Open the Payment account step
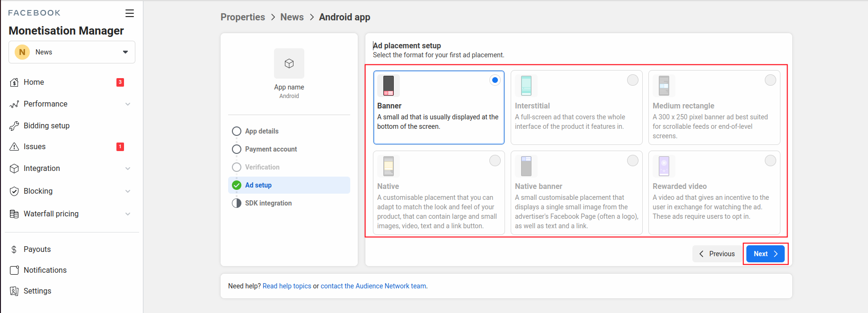This screenshot has height=313, width=868. click(271, 149)
